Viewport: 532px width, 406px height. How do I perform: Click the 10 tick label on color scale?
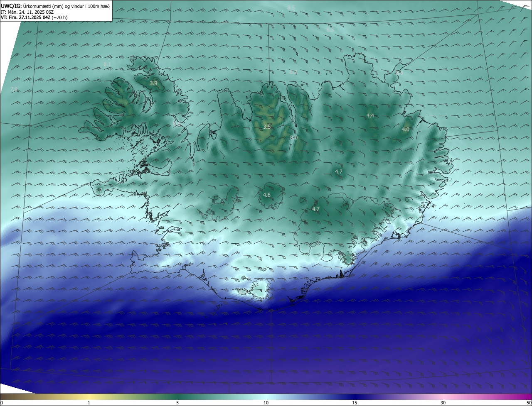click(266, 403)
